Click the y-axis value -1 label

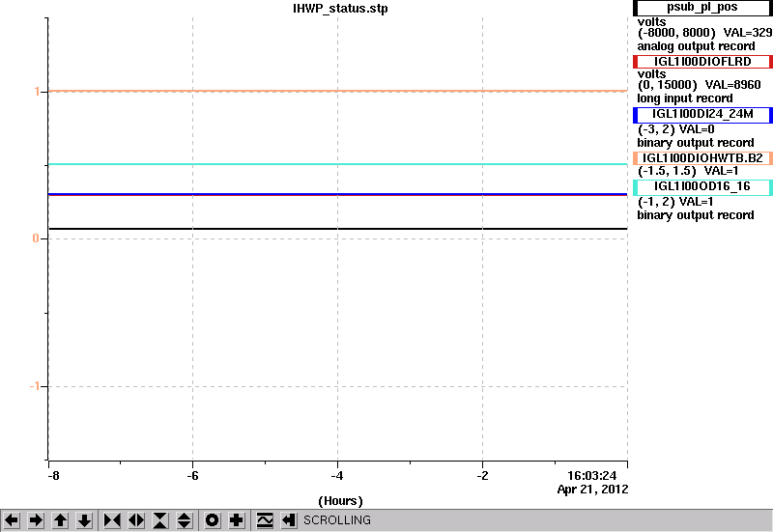[x=35, y=385]
